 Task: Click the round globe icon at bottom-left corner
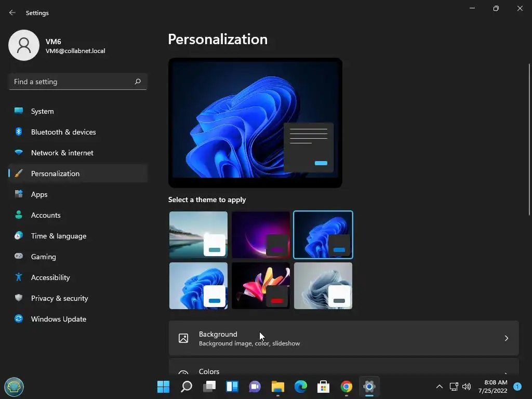(14, 387)
